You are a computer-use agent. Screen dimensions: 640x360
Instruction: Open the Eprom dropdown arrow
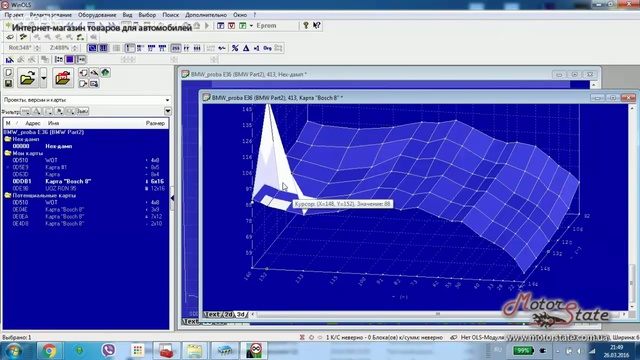click(x=251, y=25)
